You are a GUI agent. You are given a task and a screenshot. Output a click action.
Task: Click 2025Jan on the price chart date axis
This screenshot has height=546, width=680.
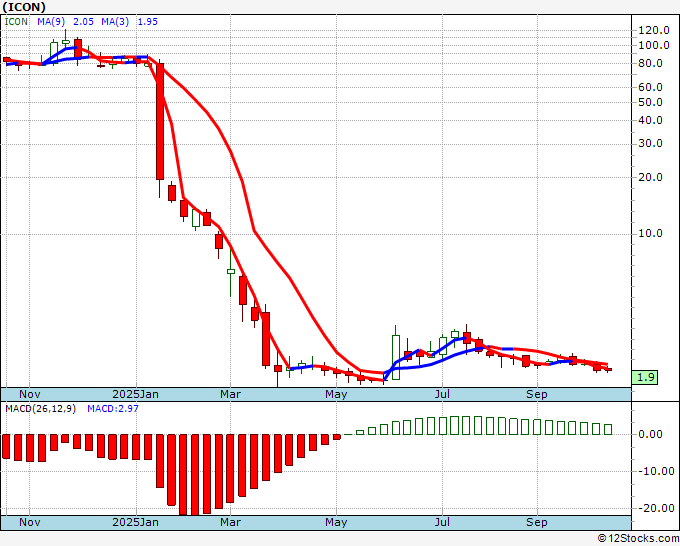[x=135, y=394]
